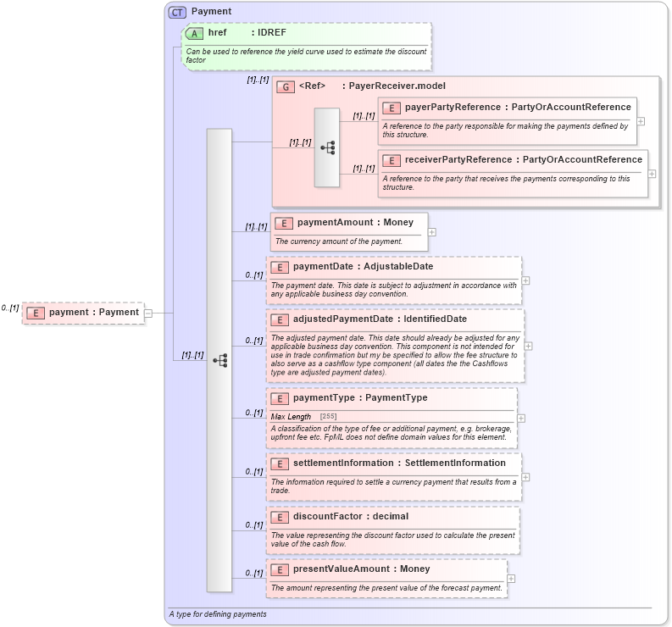This screenshot has height=627, width=672.
Task: Click the 'Max Length [255]' facet text
Action: point(303,417)
